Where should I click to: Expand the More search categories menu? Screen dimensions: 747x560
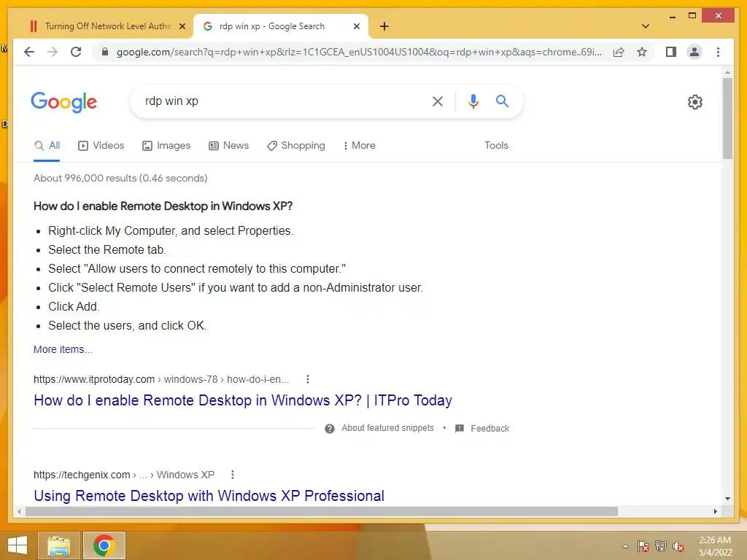coord(359,145)
